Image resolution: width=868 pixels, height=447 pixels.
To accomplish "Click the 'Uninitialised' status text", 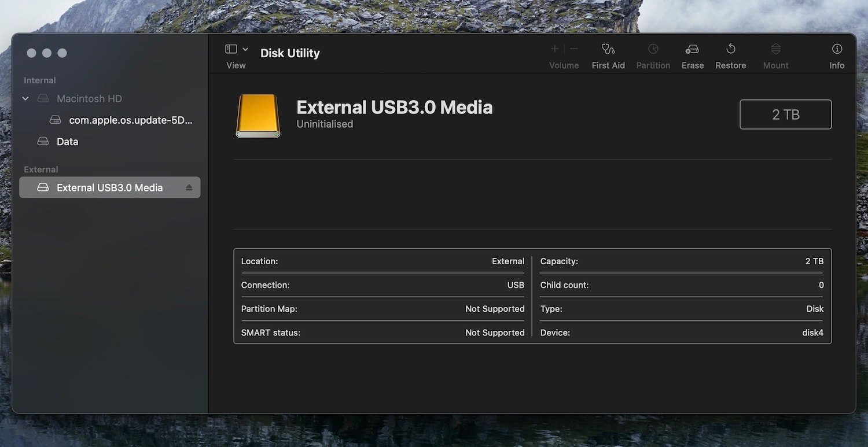I will click(325, 124).
